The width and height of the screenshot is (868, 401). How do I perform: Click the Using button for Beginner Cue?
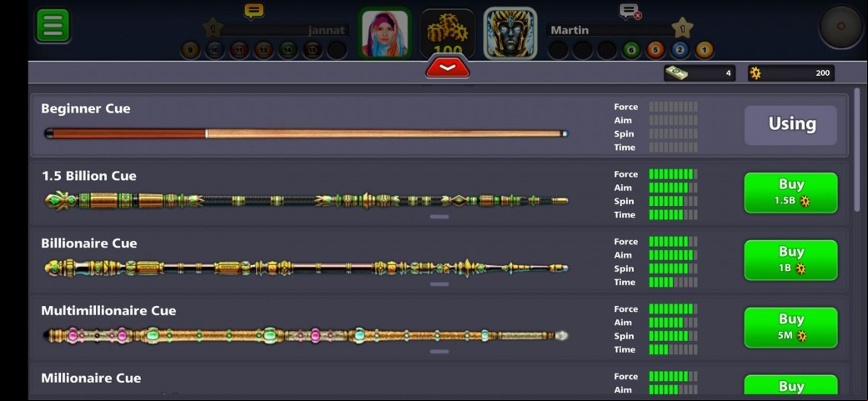click(790, 125)
